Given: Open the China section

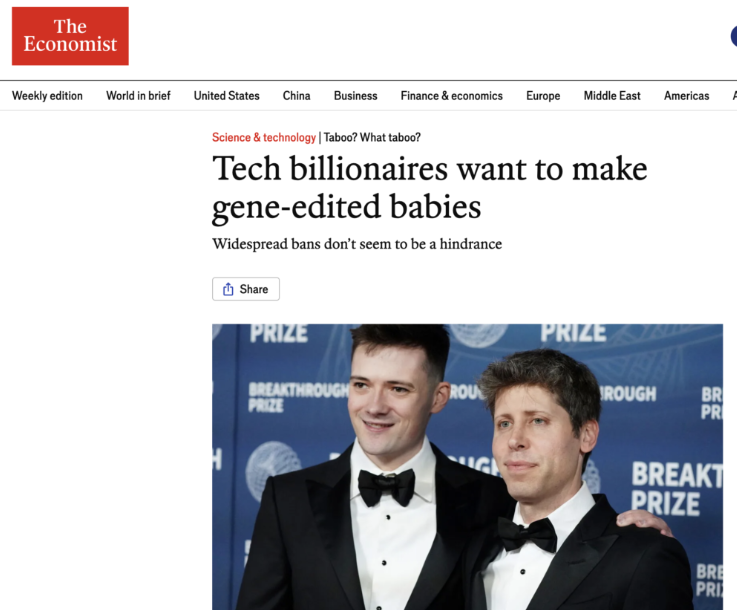Looking at the screenshot, I should [x=296, y=96].
